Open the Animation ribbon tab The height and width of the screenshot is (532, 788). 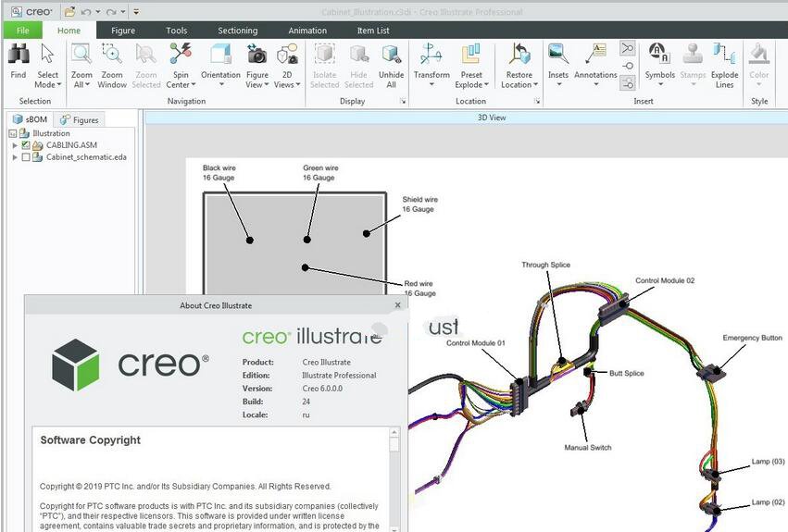(306, 31)
